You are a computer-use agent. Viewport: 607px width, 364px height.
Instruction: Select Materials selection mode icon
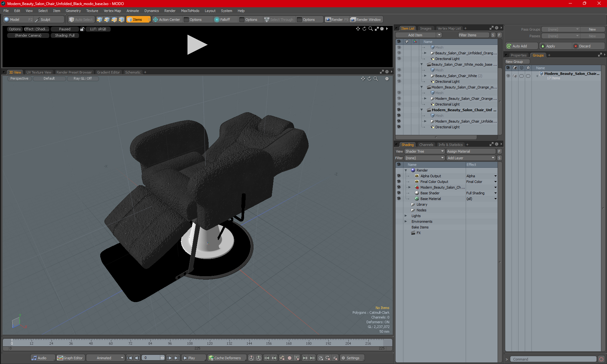(121, 20)
